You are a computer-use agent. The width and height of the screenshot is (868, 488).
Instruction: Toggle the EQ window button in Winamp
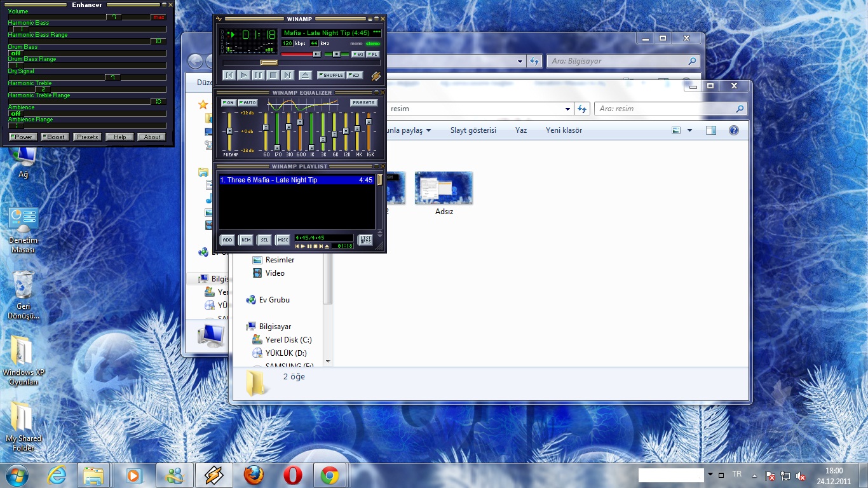tap(358, 55)
